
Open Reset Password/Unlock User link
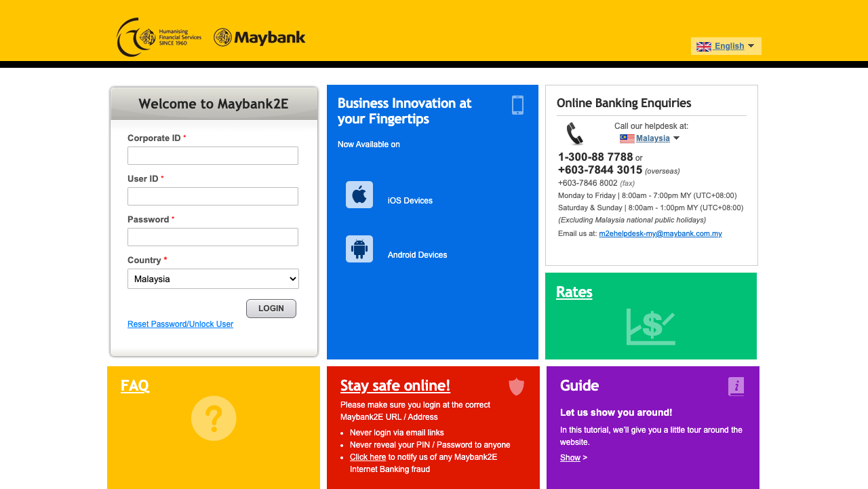point(180,324)
